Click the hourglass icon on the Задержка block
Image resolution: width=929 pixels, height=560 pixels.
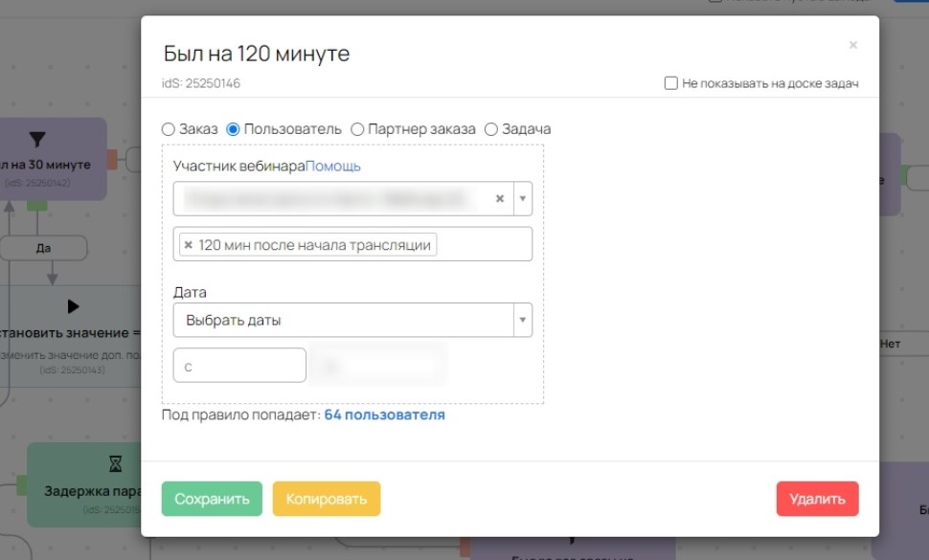[116, 464]
